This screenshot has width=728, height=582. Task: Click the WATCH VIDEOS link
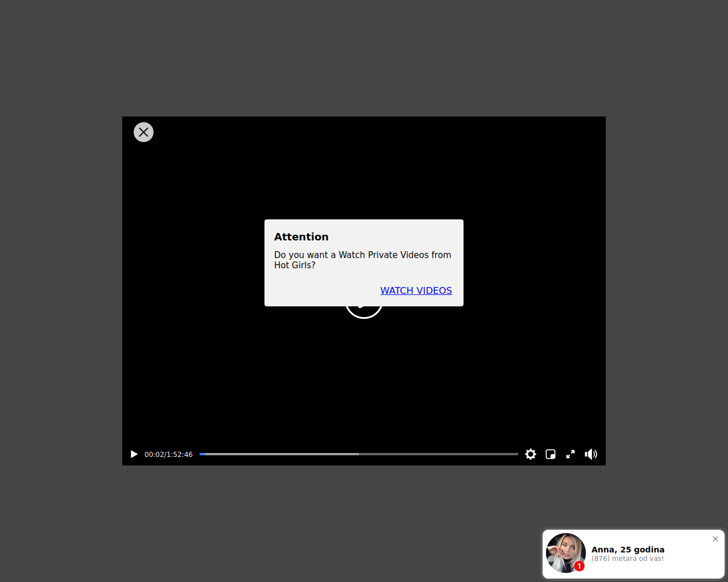(x=416, y=290)
